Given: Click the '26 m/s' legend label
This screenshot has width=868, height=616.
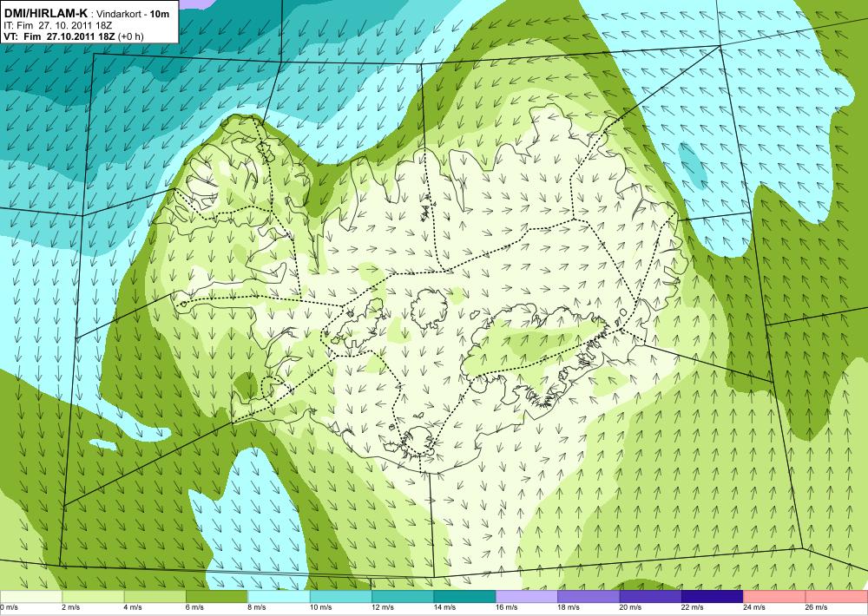Looking at the screenshot, I should click(817, 607).
